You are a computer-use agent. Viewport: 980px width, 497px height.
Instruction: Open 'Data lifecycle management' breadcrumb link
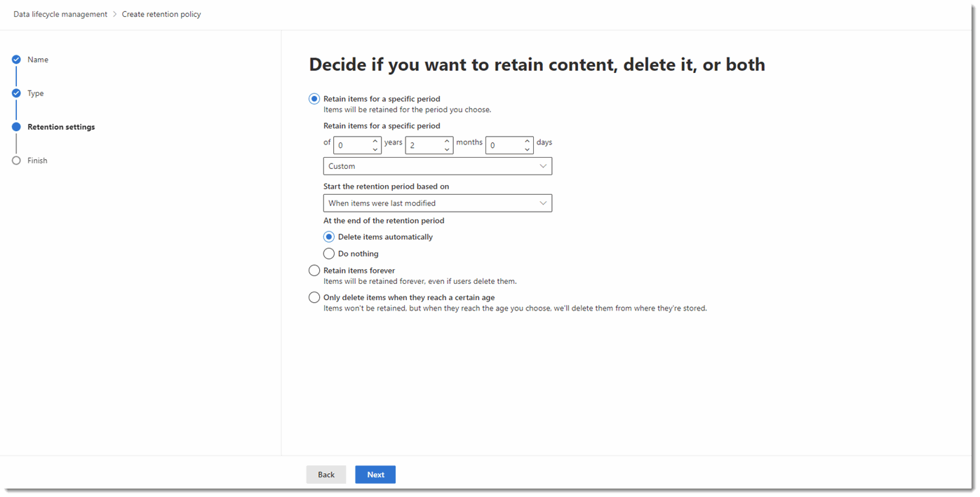point(58,13)
